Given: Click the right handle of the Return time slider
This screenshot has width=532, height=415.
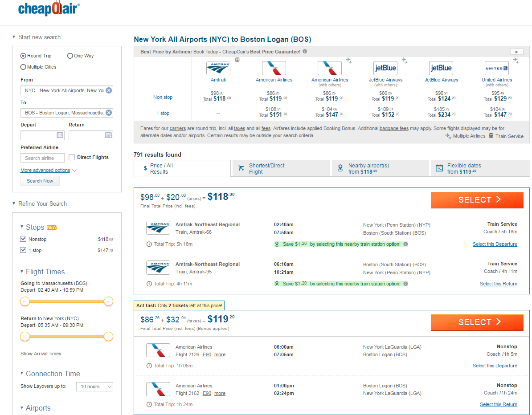Looking at the screenshot, I should (x=108, y=337).
